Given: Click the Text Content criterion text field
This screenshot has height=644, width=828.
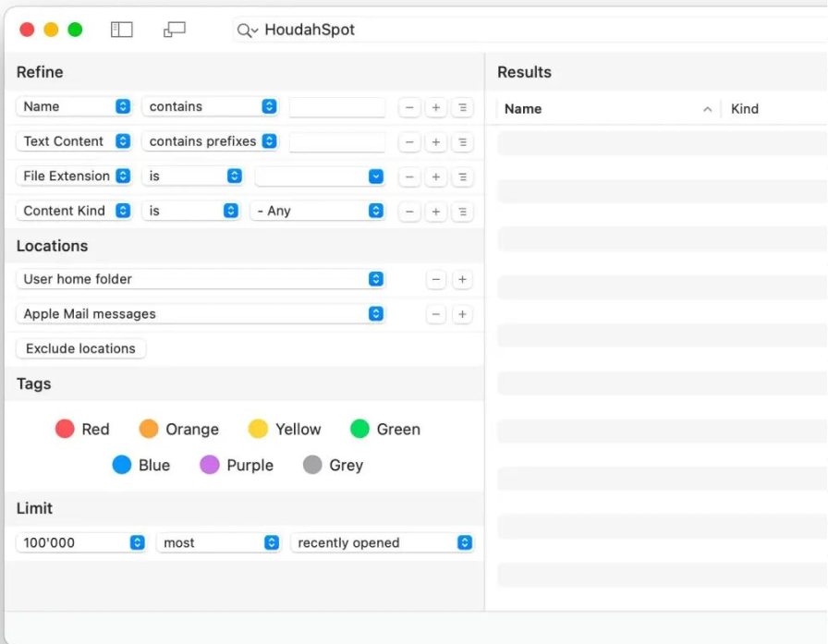Looking at the screenshot, I should coord(337,142).
